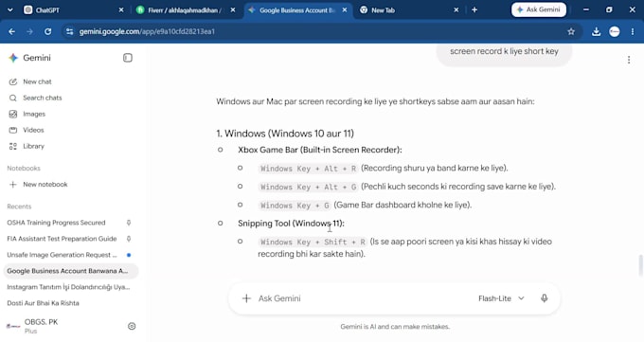
Task: Open Chrome profile avatar
Action: 615,31
